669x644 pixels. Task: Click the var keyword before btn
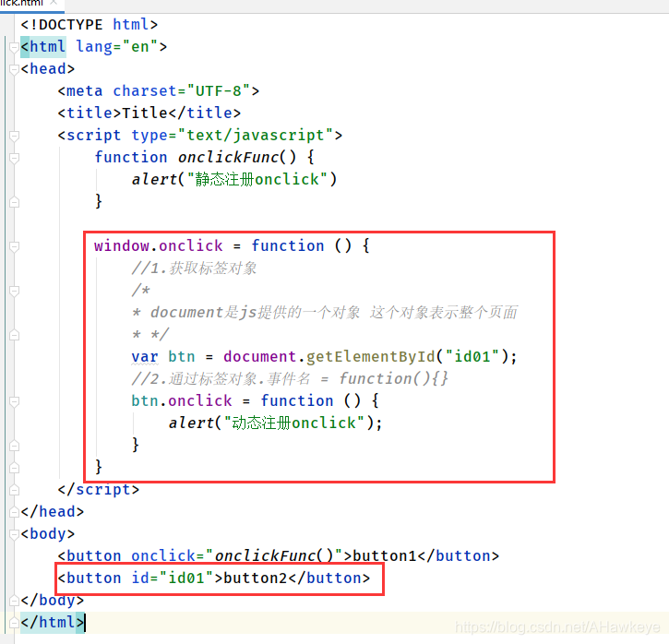point(145,356)
